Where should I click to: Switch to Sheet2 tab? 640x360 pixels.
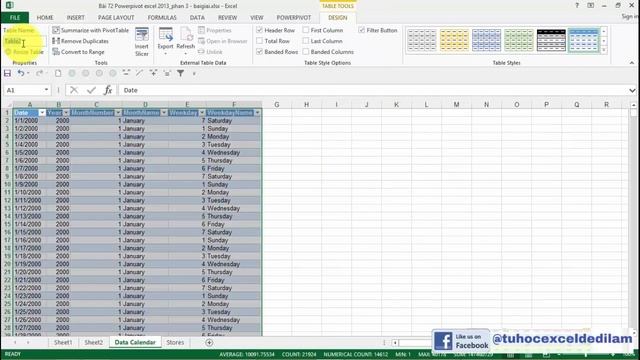coord(93,342)
